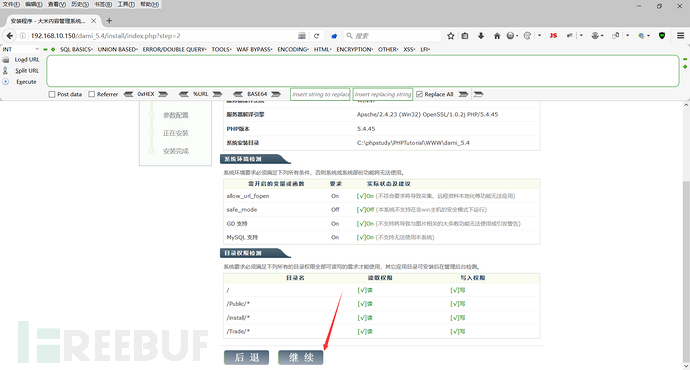Click the %URL encode right arrow
690x370 pixels.
tap(217, 94)
